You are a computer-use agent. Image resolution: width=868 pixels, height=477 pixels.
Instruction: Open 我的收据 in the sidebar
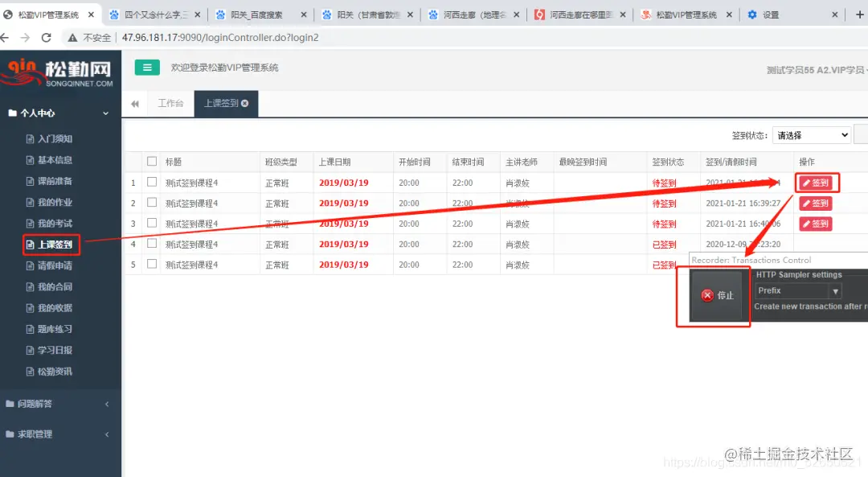coord(50,308)
